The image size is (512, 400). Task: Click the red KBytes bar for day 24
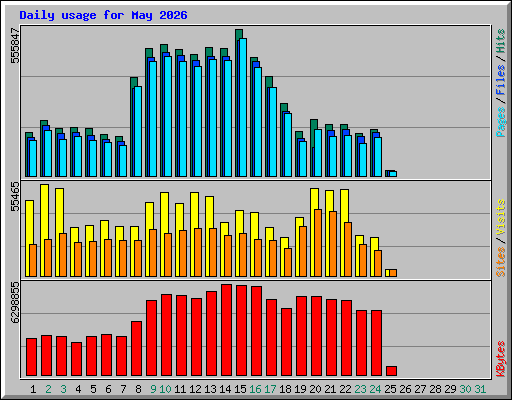click(x=376, y=343)
